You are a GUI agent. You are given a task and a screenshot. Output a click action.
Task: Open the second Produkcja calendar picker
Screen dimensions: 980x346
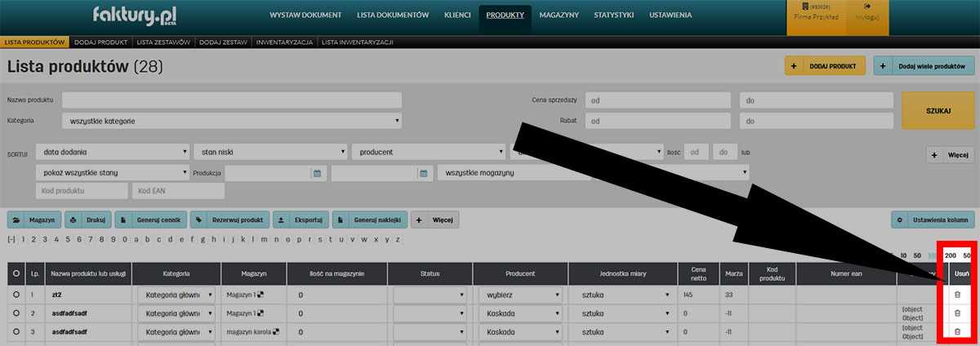423,173
